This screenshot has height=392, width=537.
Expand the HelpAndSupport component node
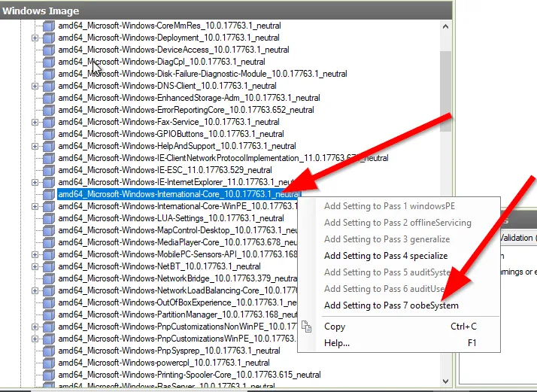pyautogui.click(x=35, y=146)
